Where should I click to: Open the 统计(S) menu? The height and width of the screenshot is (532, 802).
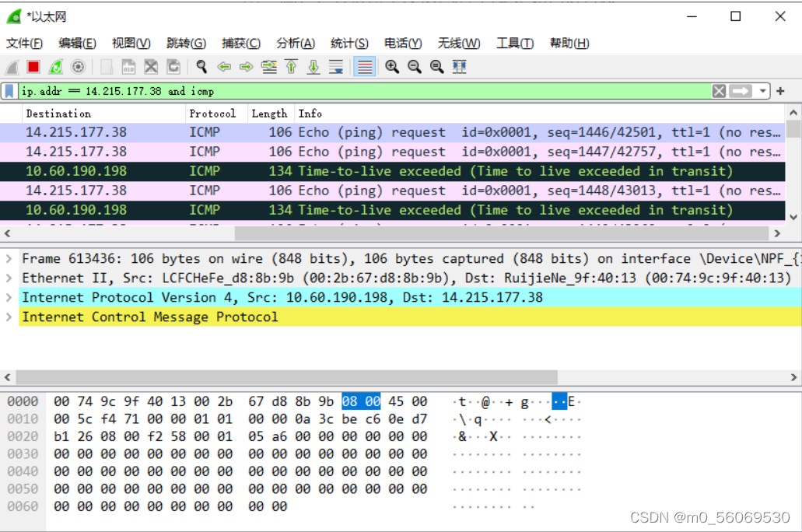point(349,43)
